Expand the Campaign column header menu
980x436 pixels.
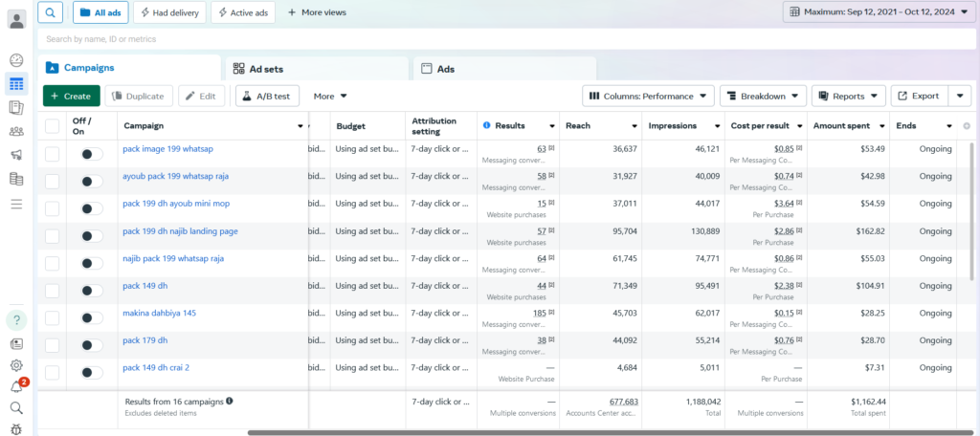tap(301, 126)
